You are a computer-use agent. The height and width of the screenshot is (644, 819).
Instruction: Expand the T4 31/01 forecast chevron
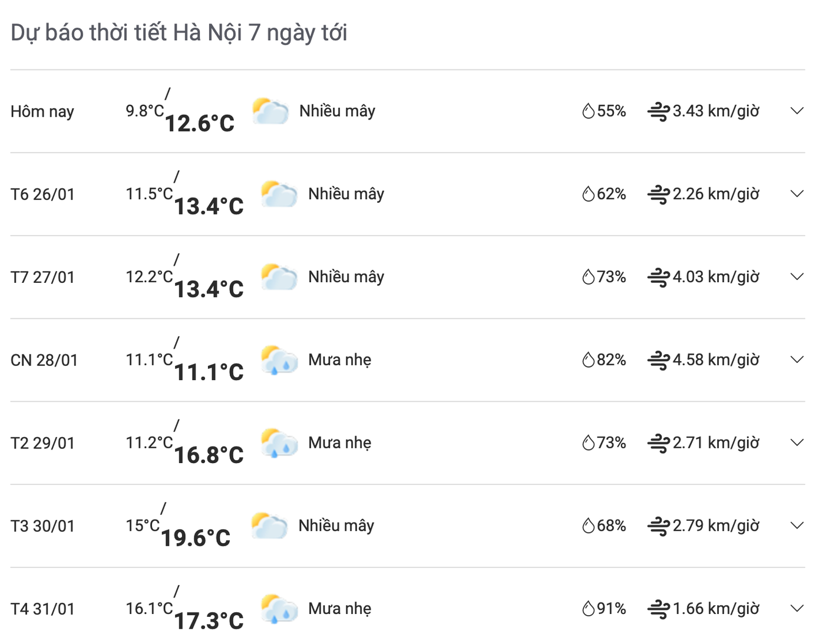pyautogui.click(x=797, y=608)
